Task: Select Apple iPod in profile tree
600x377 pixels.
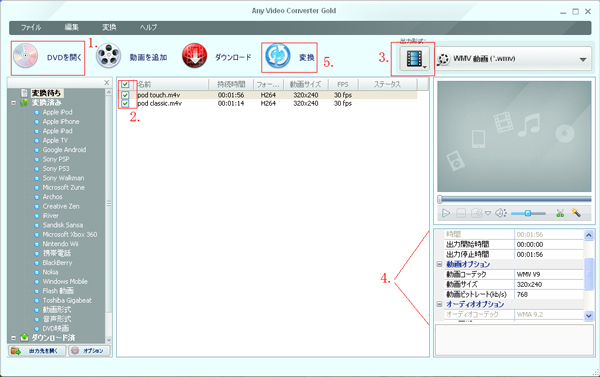Action: [x=57, y=112]
